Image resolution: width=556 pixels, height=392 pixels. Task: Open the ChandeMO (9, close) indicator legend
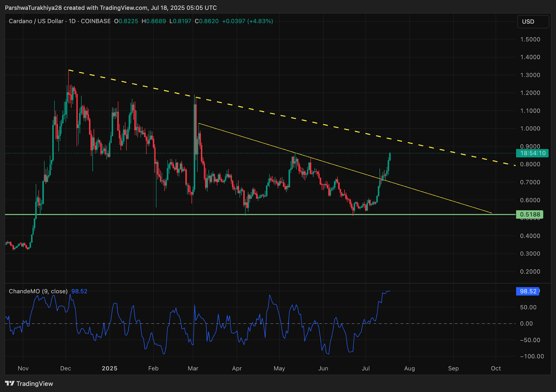point(38,291)
